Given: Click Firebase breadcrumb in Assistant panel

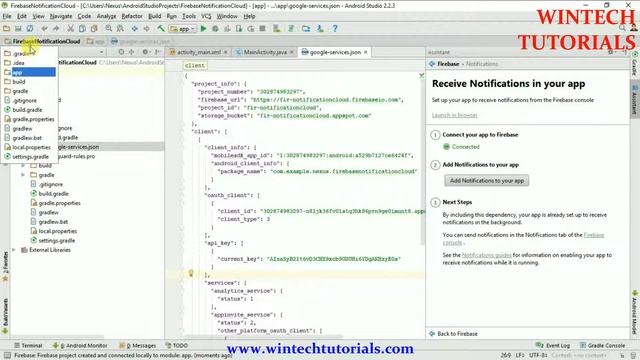Looking at the screenshot, I should (448, 64).
